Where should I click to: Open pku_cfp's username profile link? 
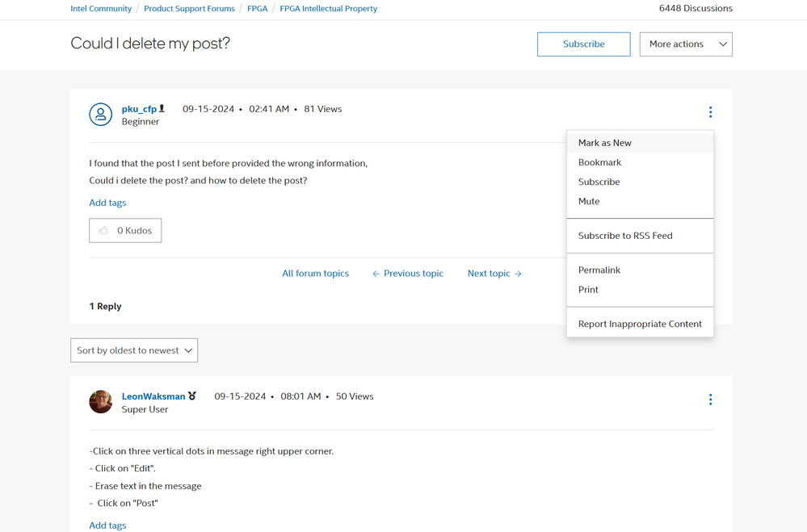coord(139,109)
